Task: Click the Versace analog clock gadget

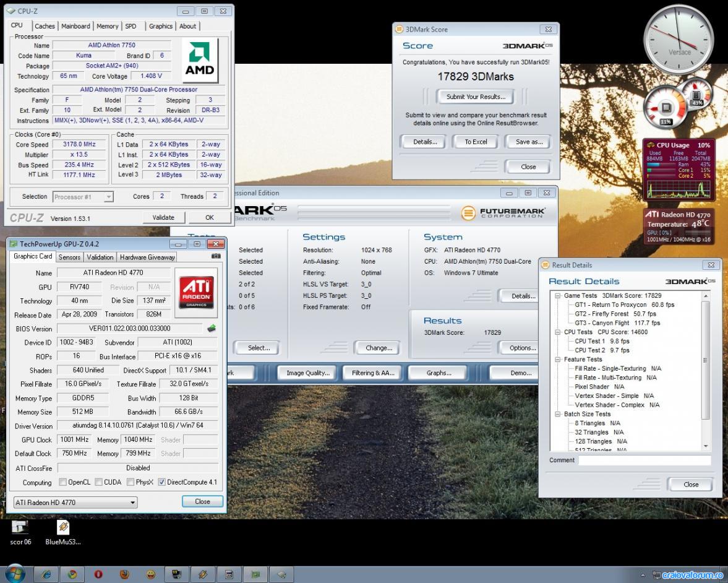Action: click(x=679, y=40)
